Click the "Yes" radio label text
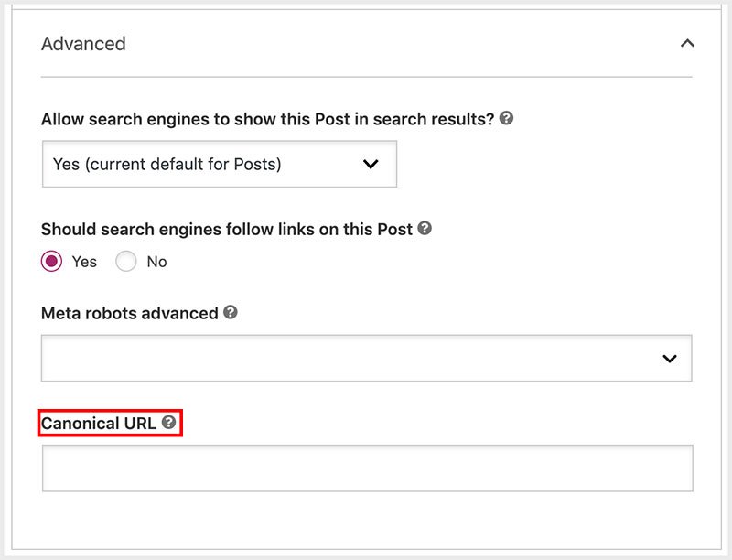The height and width of the screenshot is (560, 732). (84, 262)
